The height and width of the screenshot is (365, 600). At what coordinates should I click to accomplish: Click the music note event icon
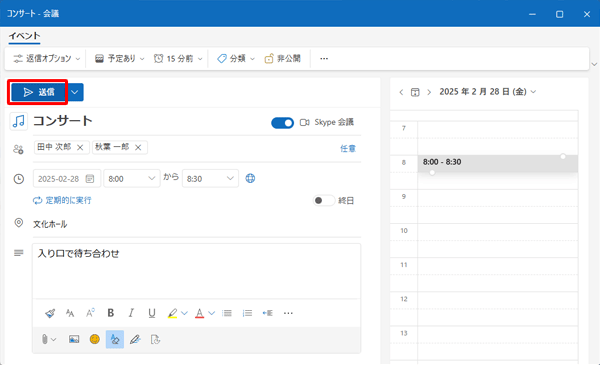coord(18,121)
